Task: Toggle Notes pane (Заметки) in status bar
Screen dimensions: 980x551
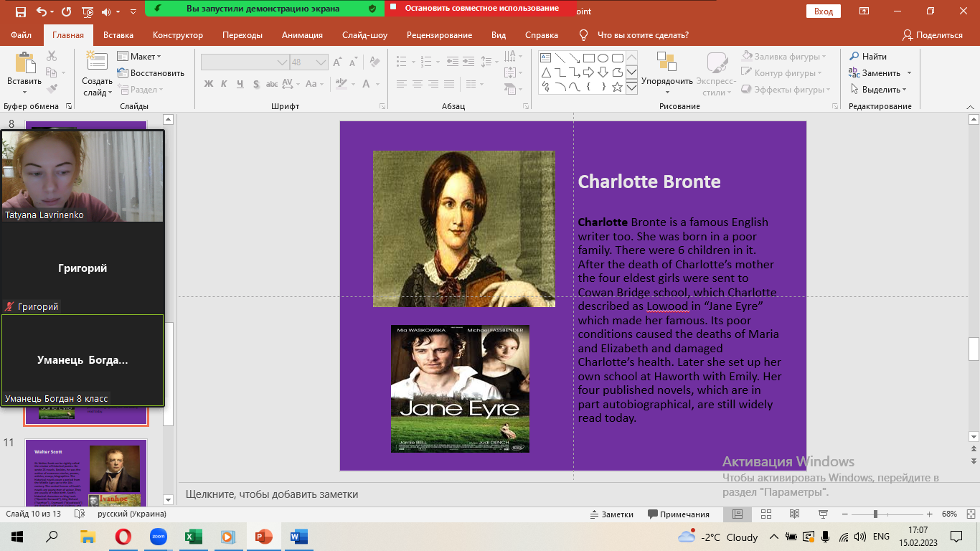Action: [x=611, y=514]
